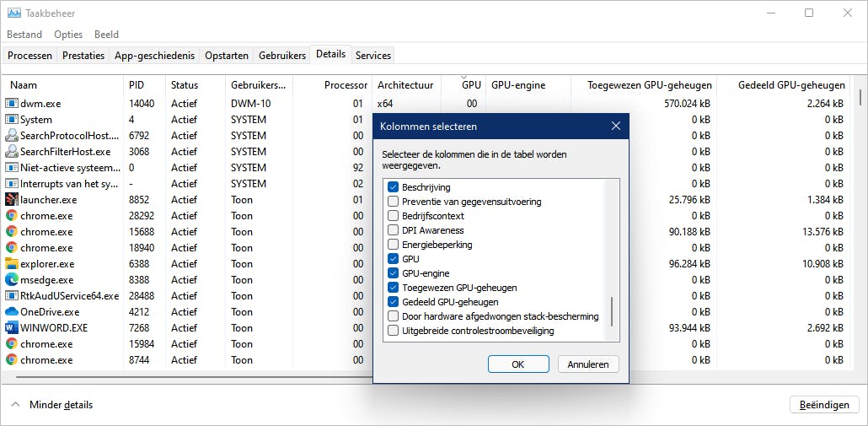Screen dimensions: 868x426
Task: Enable the DPI Awareness checkbox
Action: (393, 230)
